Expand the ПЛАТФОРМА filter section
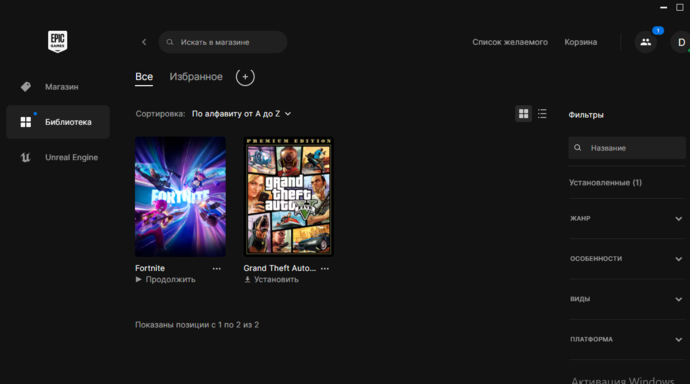Viewport: 690px width, 384px height. (x=626, y=340)
